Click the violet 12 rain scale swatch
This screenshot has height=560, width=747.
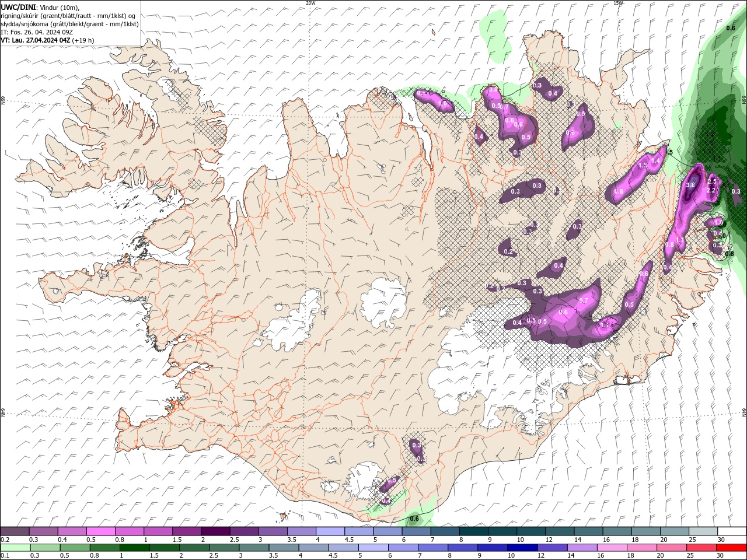(551, 548)
